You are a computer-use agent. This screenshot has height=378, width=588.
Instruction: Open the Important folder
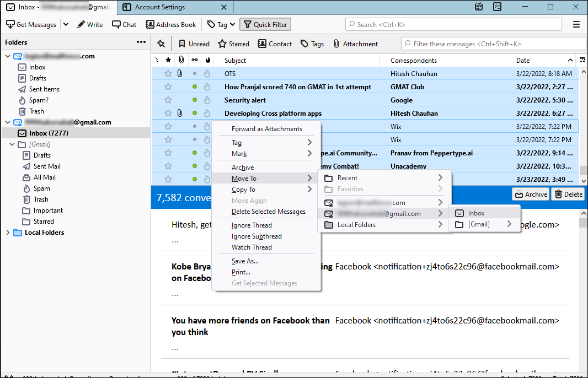[42, 210]
